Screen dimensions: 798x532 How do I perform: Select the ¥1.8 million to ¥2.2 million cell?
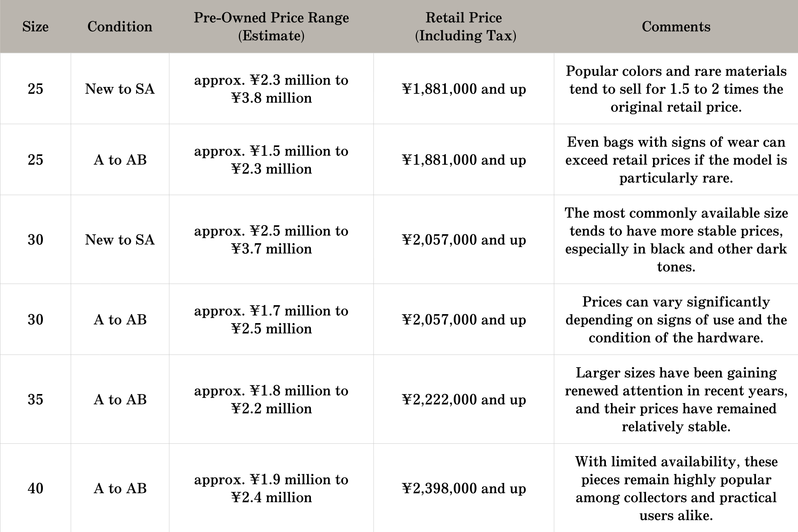(271, 399)
